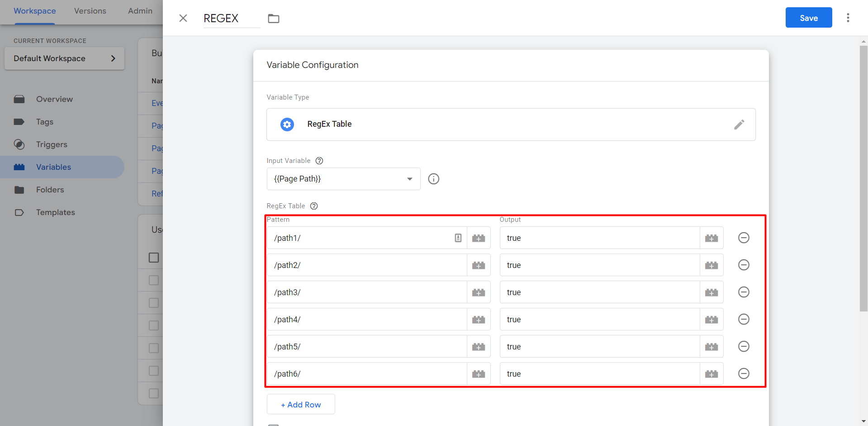Insert variable into /path5/ output field

pyautogui.click(x=711, y=347)
